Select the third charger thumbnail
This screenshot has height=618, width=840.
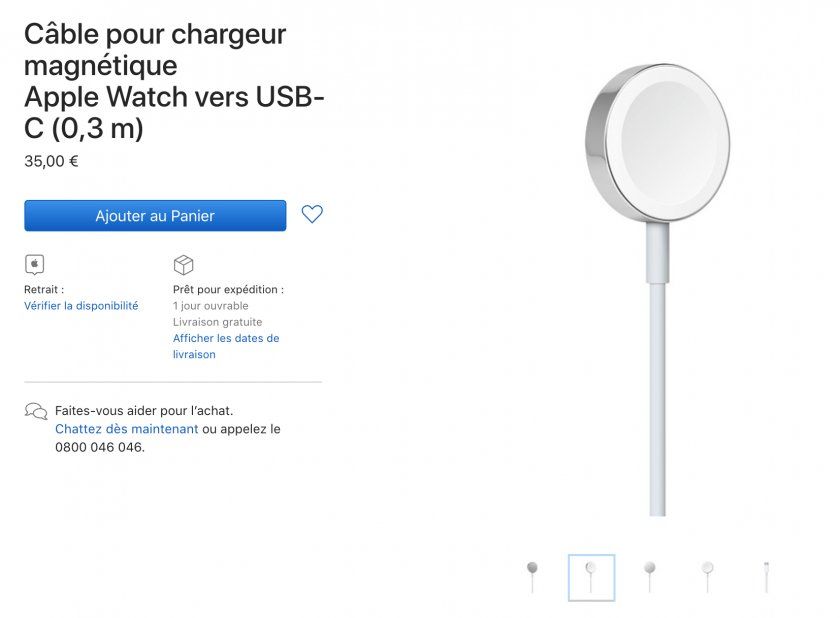(x=648, y=577)
